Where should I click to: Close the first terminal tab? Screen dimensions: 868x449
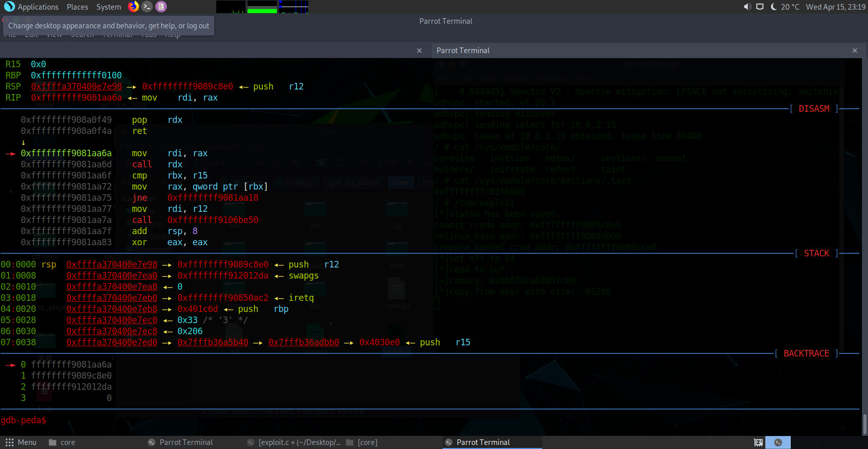419,51
